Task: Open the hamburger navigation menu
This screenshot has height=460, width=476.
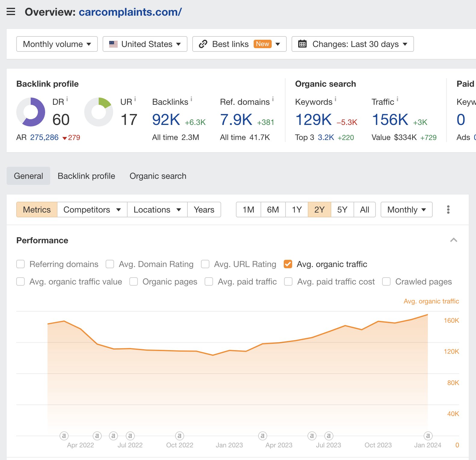Action: click(11, 12)
